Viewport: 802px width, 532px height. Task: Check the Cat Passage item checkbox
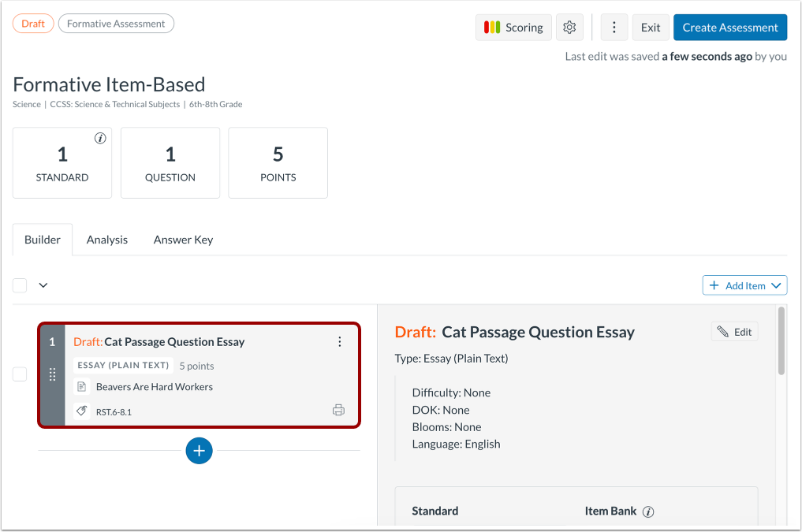click(20, 374)
